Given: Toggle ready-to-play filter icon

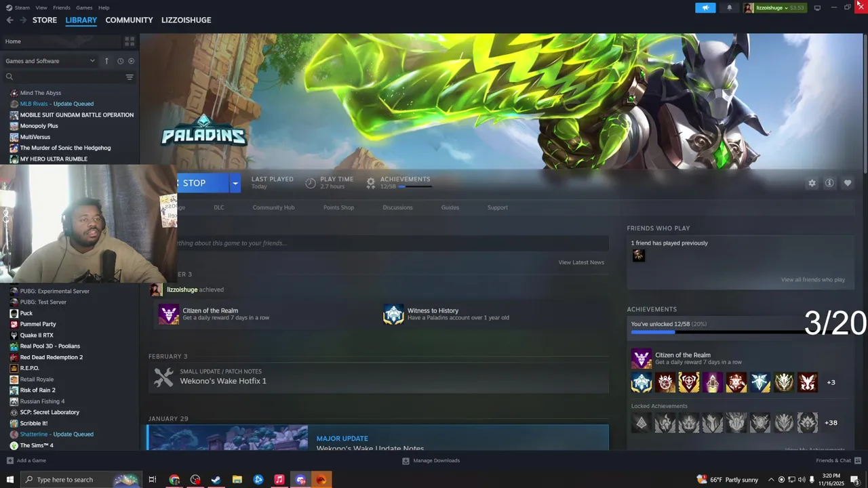Looking at the screenshot, I should pyautogui.click(x=131, y=61).
